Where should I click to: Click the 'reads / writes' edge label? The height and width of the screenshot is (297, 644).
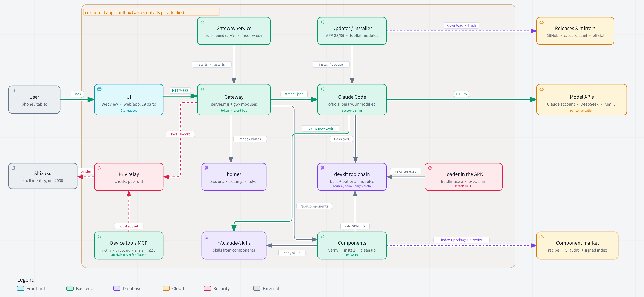click(250, 139)
